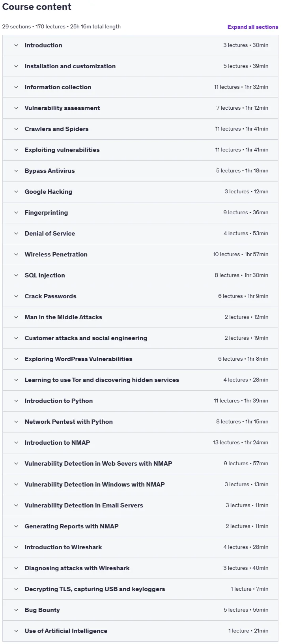Open Use of Artificial Intelligence section
The width and height of the screenshot is (282, 644).
[140, 631]
